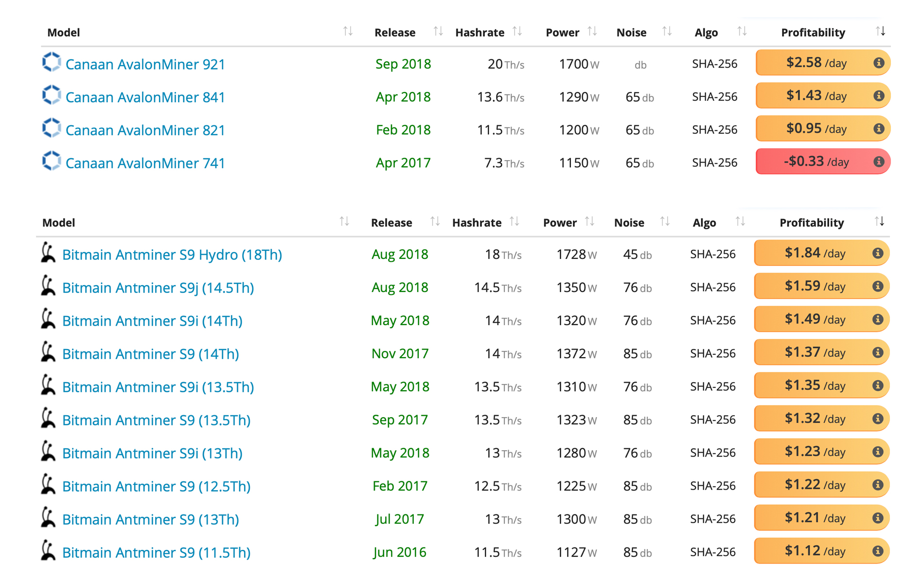This screenshot has height=584, width=924.
Task: Open info icon on $1.84/day profitability
Action: tap(877, 253)
